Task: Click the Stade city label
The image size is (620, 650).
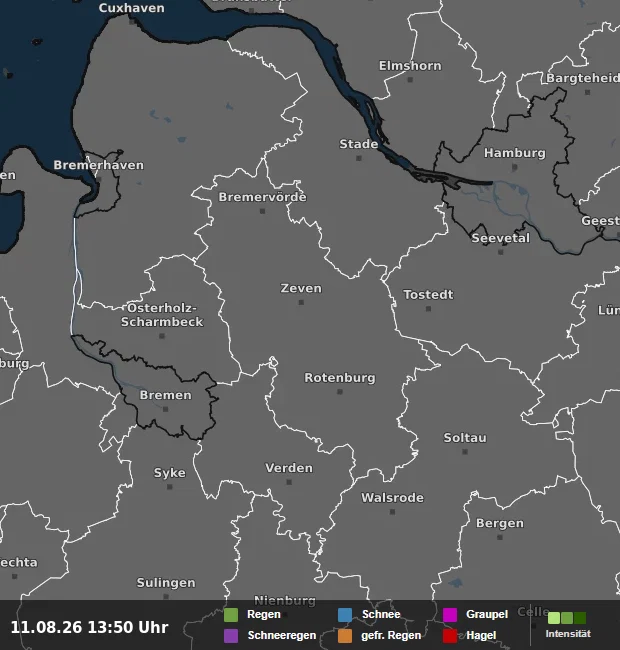Action: (x=359, y=144)
